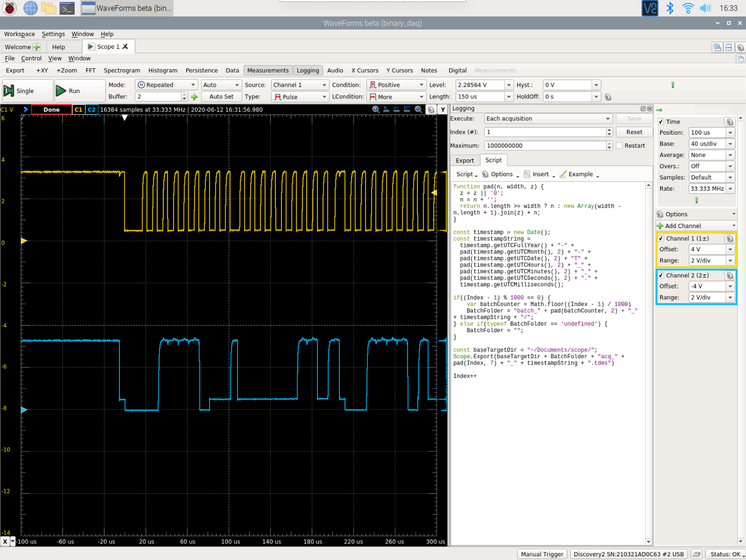Open the plot options gear icon

tap(431, 109)
